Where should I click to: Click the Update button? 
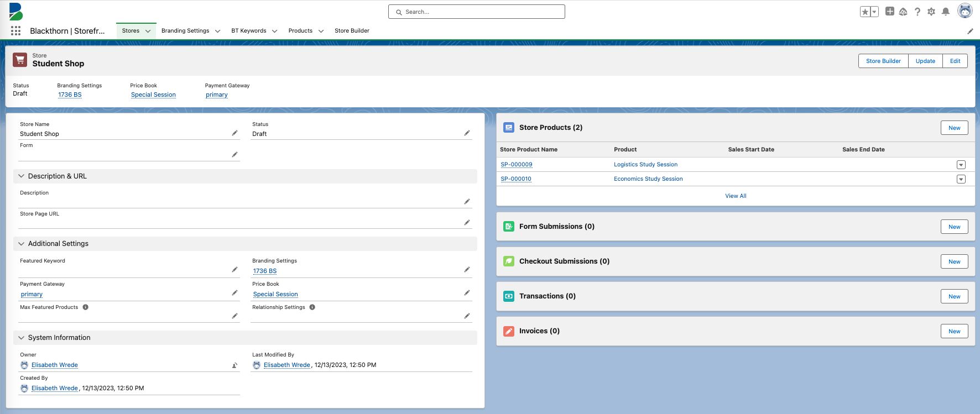[925, 61]
